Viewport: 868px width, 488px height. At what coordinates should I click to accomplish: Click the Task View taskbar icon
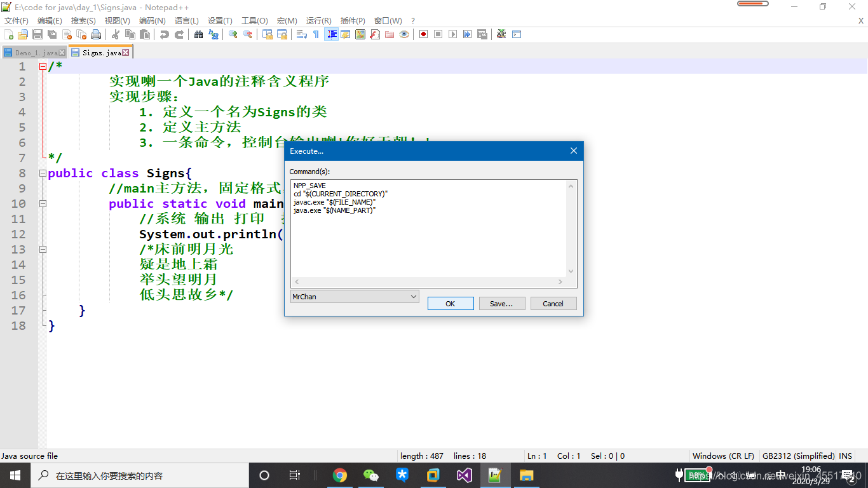[x=295, y=475]
